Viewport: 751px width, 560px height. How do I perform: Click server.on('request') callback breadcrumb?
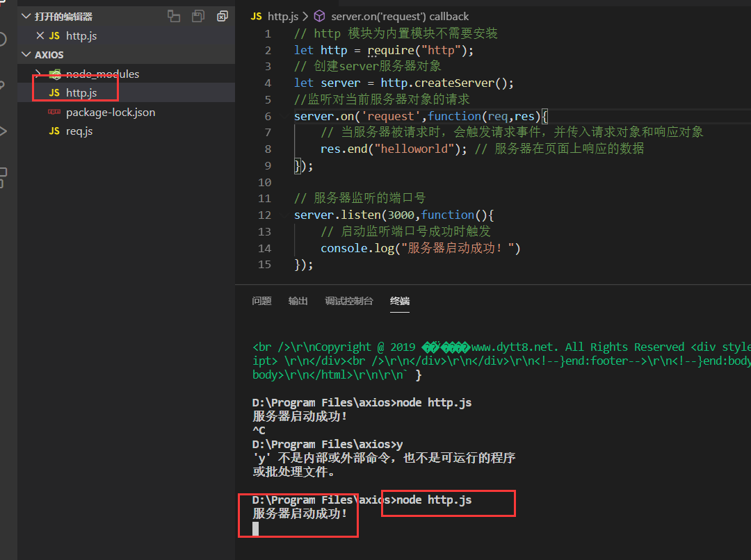point(400,16)
